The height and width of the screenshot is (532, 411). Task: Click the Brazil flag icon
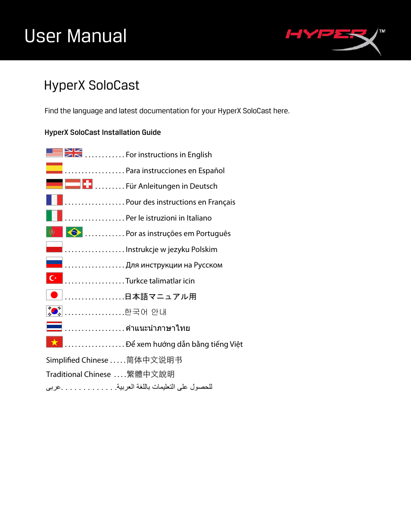74,232
